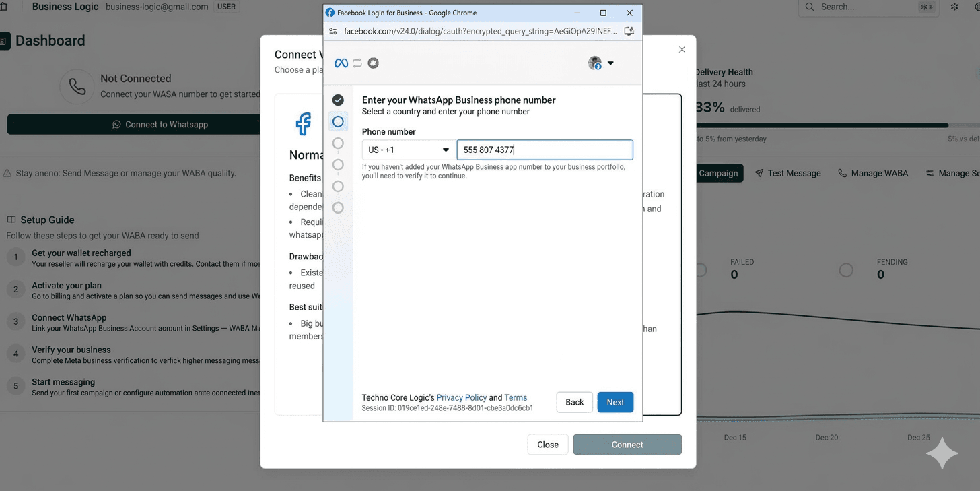The width and height of the screenshot is (980, 491).
Task: Click the Campaign tab button
Action: pos(720,173)
